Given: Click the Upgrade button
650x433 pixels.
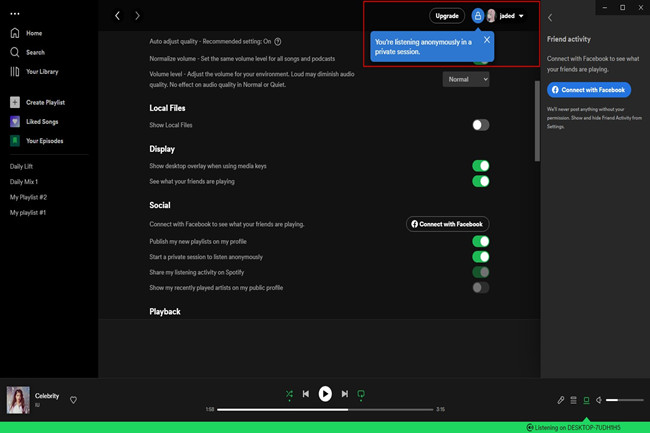Looking at the screenshot, I should pos(447,16).
